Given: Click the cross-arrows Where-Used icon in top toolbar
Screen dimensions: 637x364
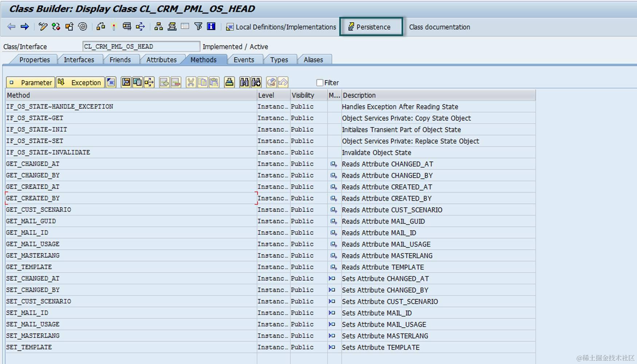Looking at the screenshot, I should 140,27.
